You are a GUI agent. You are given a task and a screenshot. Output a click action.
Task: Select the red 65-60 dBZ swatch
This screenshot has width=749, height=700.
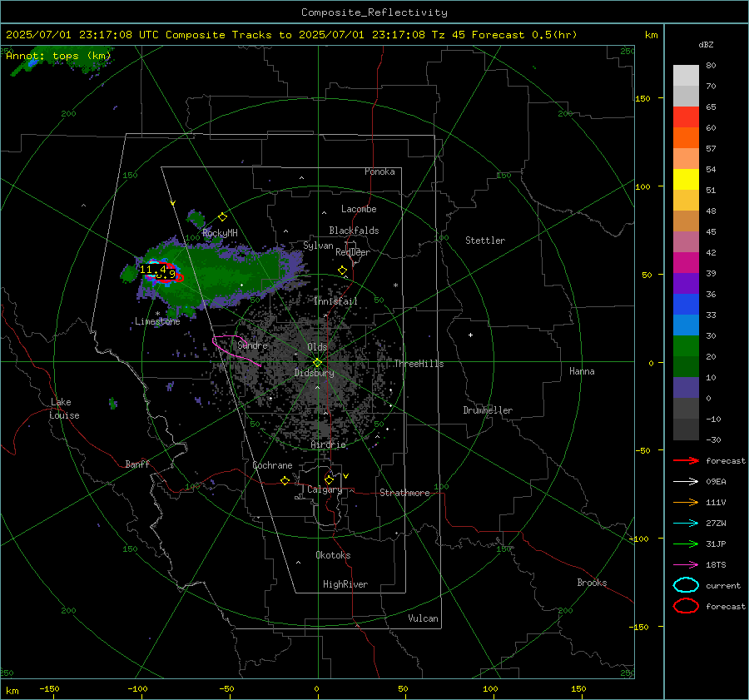[686, 117]
